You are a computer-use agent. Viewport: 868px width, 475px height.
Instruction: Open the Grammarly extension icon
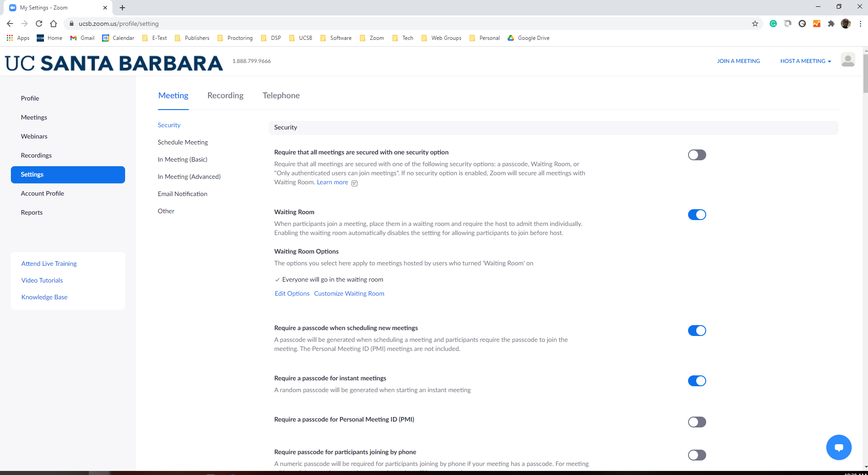tap(773, 24)
